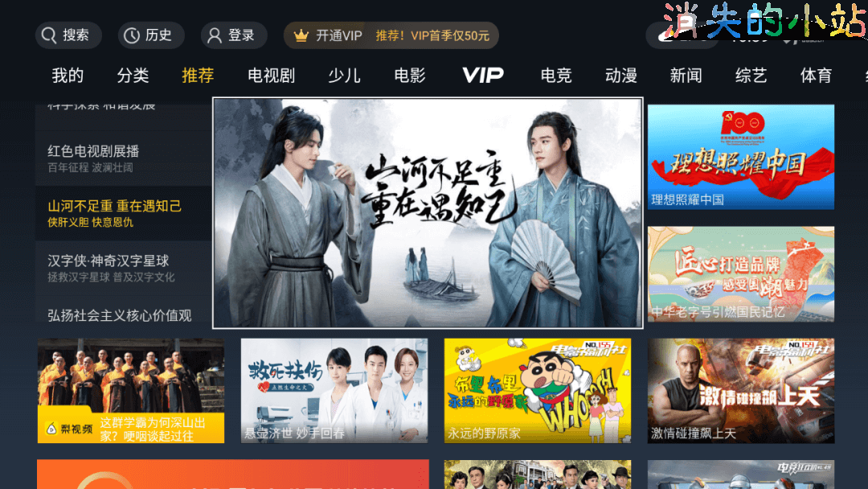Select the 少儿 tab
The height and width of the screenshot is (489, 868).
[x=344, y=75]
